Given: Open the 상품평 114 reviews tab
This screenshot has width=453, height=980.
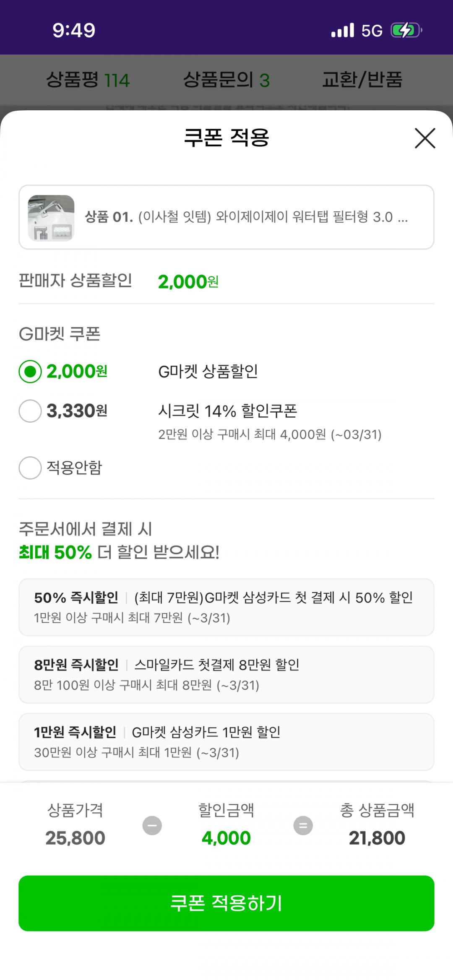Looking at the screenshot, I should (x=88, y=80).
